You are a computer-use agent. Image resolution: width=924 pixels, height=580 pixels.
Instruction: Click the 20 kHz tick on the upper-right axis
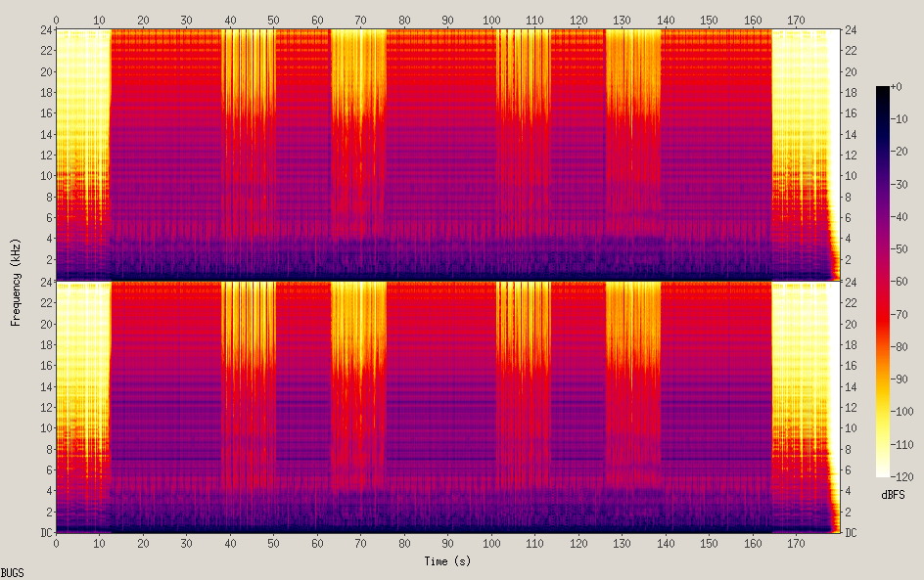point(852,71)
